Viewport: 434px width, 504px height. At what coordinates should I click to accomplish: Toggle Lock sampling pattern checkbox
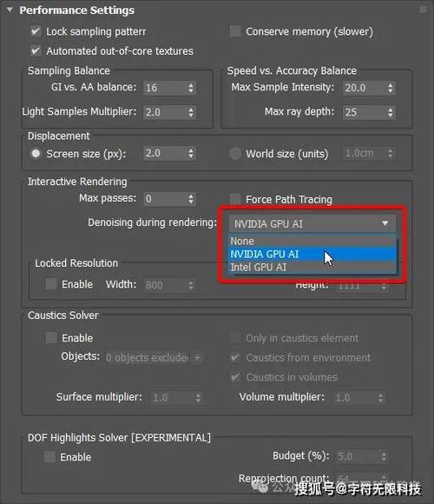tap(36, 31)
